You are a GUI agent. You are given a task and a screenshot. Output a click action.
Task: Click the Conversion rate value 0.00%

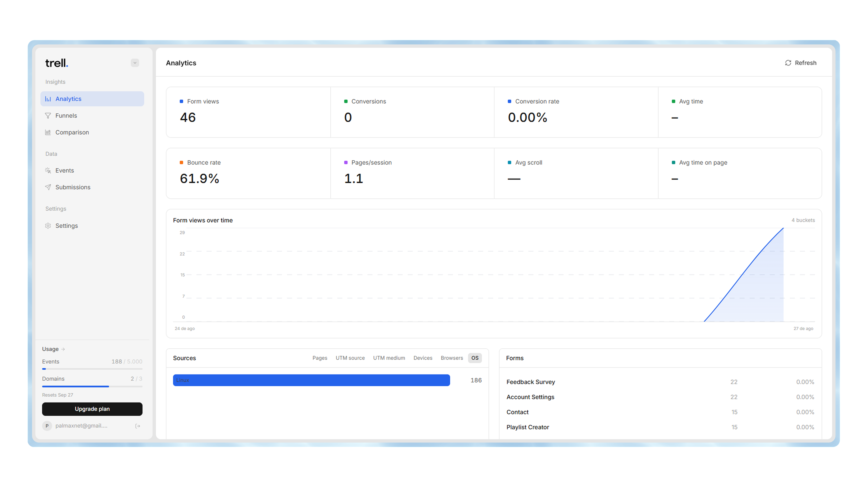point(527,117)
